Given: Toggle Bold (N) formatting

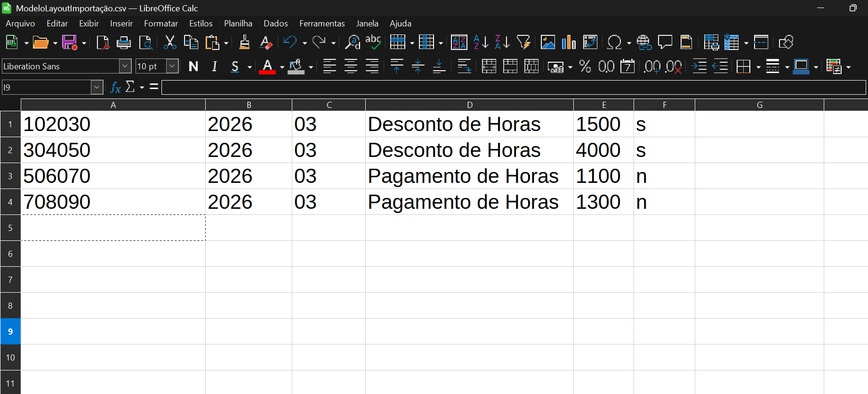Looking at the screenshot, I should tap(193, 66).
